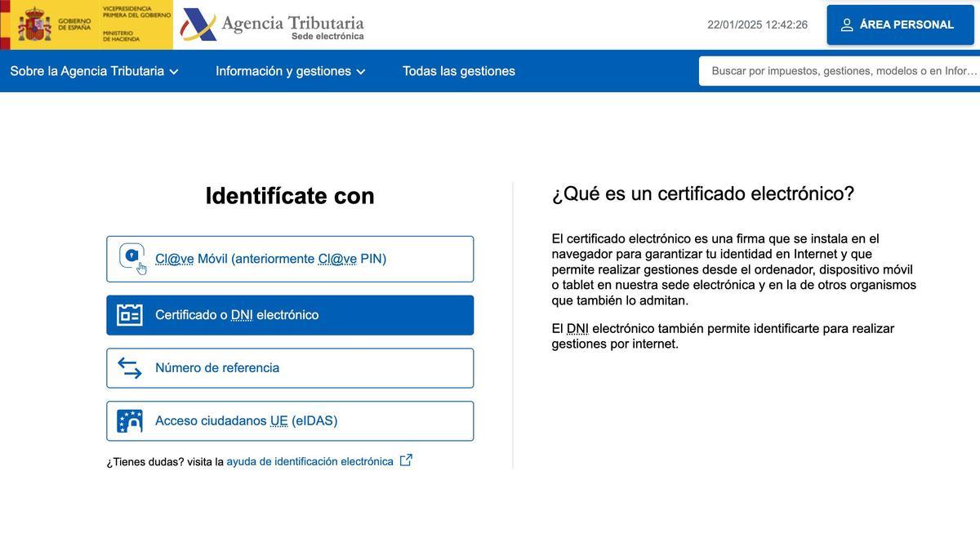Click the date and time 22/01/2025 12:42:26
980x551 pixels.
(x=758, y=24)
